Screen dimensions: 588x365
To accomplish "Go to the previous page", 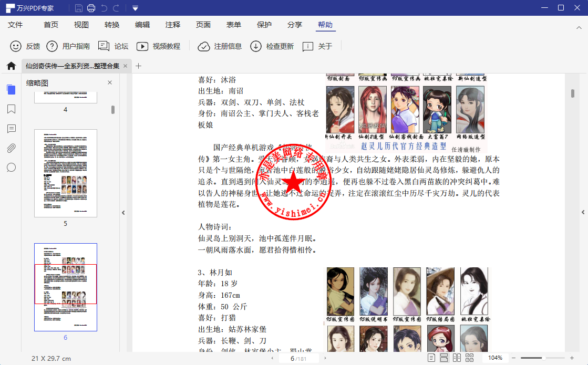I will 273,358.
